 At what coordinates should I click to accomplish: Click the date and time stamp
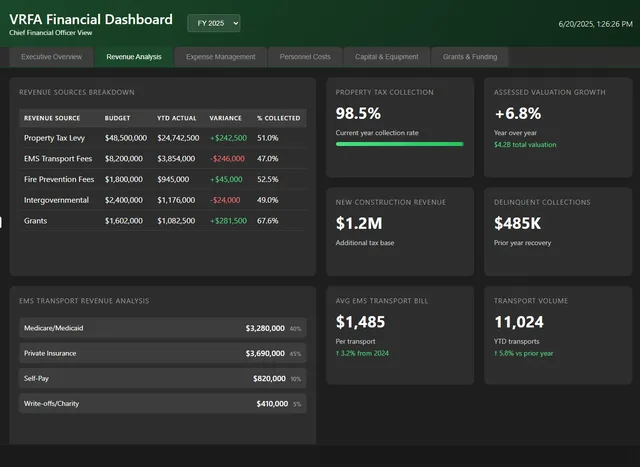596,24
